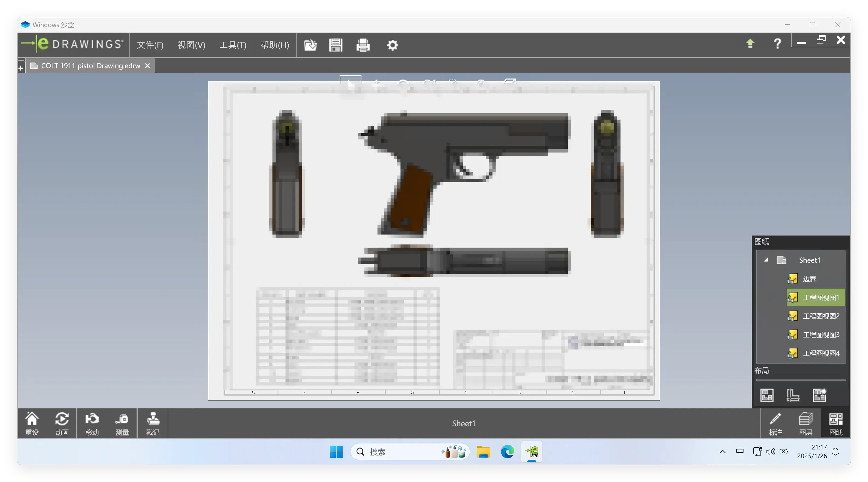Screen dimensions: 868x482
Task: Select 工程图视图3 in the tree
Action: tap(821, 335)
